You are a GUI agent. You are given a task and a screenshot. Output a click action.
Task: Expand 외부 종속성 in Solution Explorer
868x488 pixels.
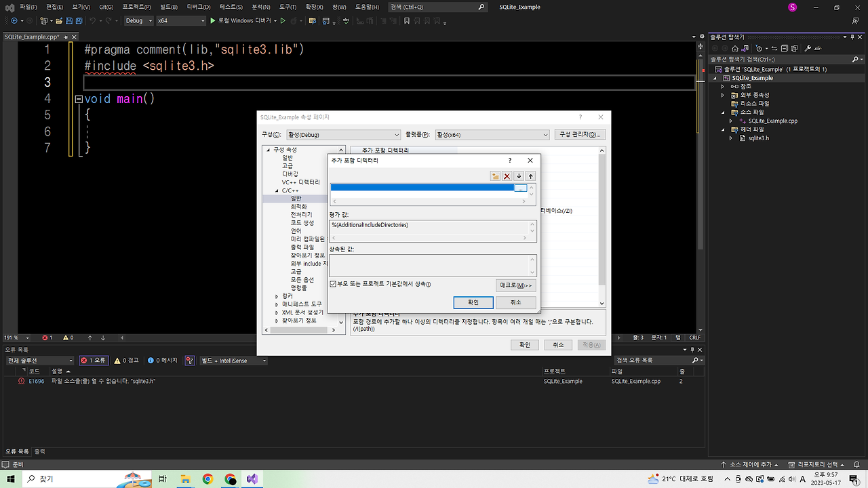click(x=723, y=95)
